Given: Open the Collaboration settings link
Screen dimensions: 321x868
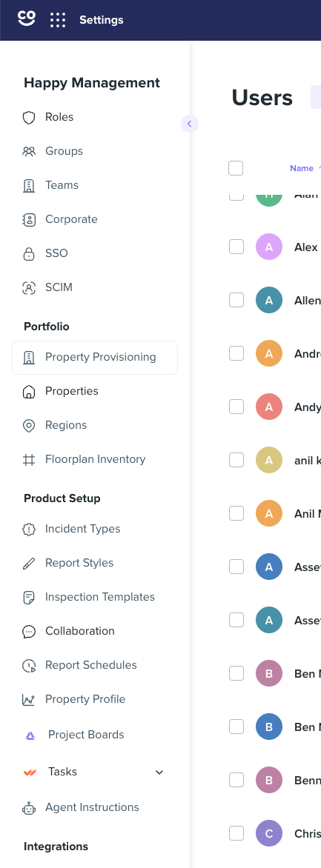Looking at the screenshot, I should [80, 631].
